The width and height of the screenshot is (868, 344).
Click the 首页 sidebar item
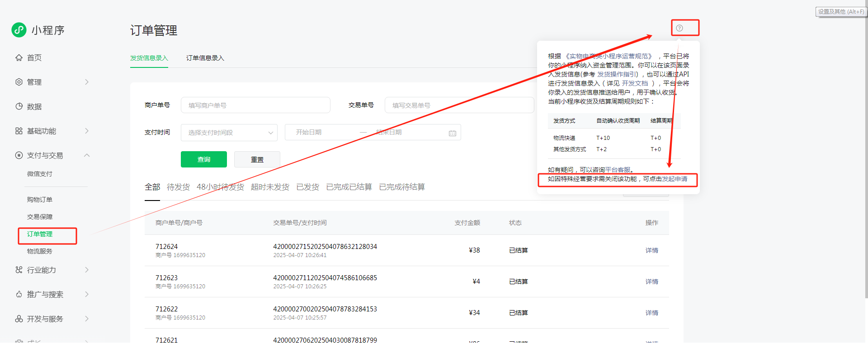click(34, 57)
